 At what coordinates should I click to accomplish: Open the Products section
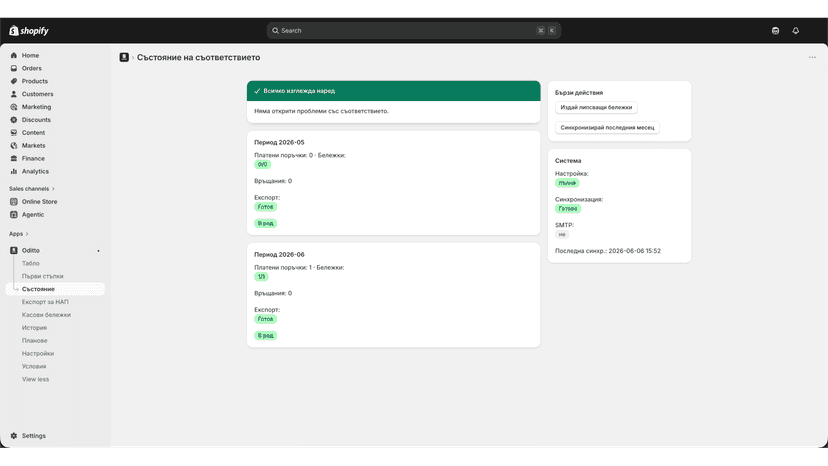[34, 81]
